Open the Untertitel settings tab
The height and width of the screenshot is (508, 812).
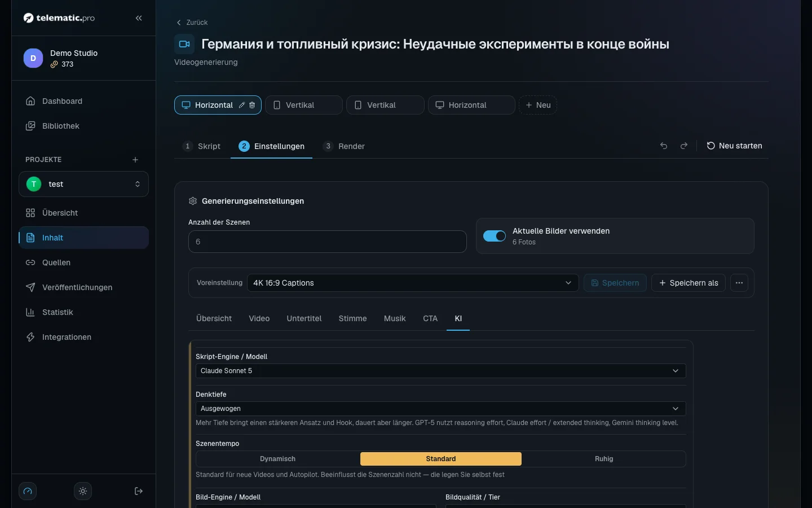pyautogui.click(x=304, y=318)
